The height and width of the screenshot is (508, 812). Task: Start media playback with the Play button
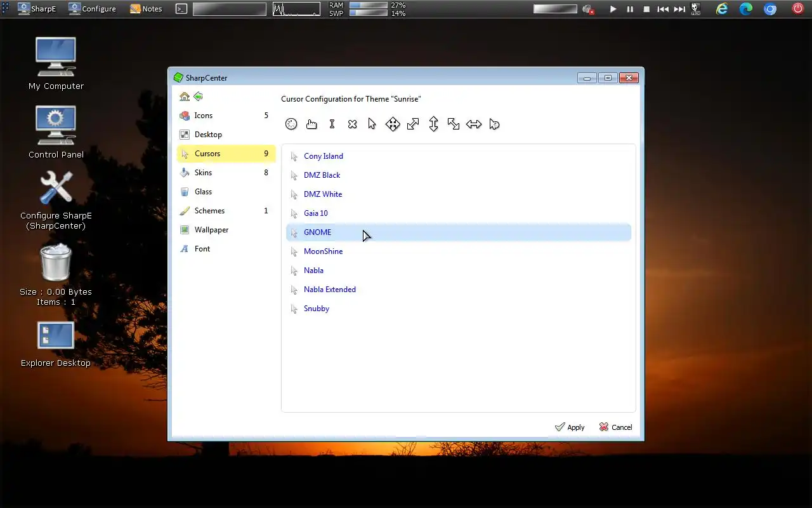click(x=613, y=9)
